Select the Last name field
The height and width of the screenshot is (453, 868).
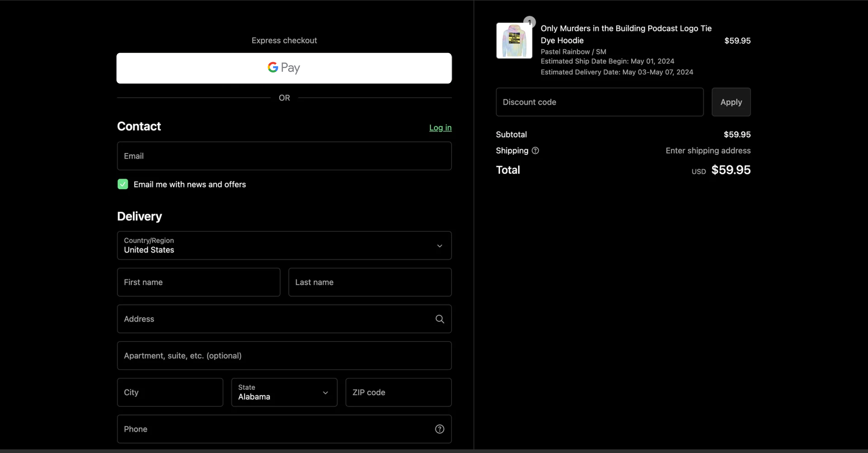click(x=370, y=282)
